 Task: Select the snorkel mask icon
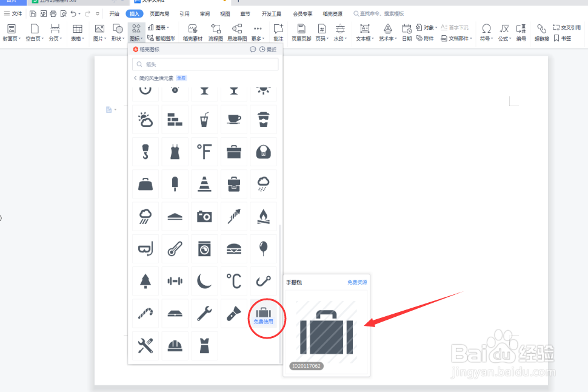[x=145, y=249]
